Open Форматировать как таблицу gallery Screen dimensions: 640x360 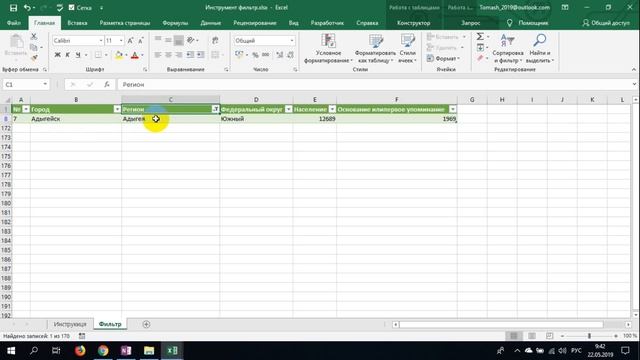tap(375, 49)
